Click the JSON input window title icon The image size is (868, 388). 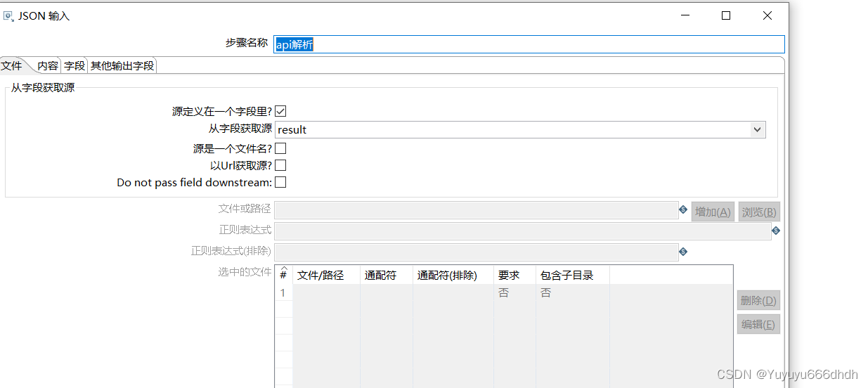tap(8, 15)
